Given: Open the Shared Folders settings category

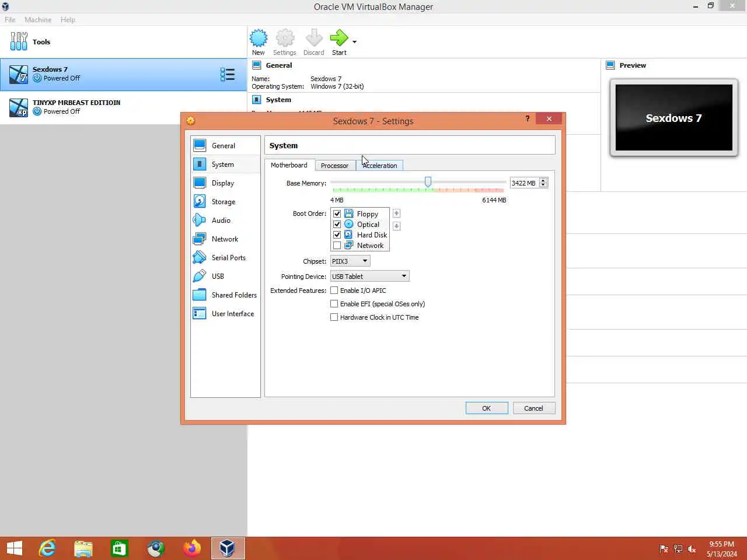Looking at the screenshot, I should click(x=225, y=295).
